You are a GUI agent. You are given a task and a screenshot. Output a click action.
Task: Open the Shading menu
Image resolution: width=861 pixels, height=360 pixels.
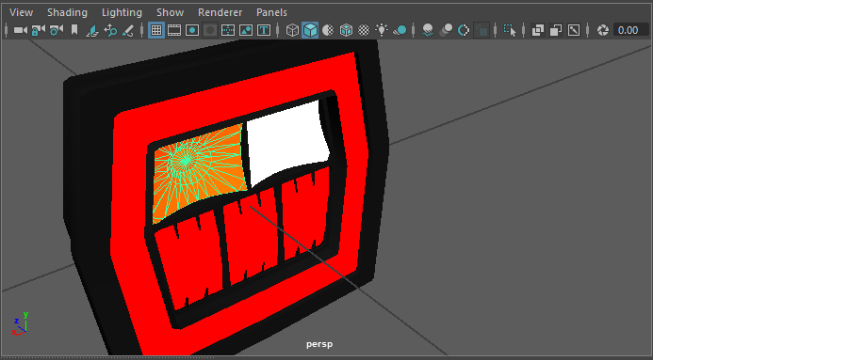[67, 12]
